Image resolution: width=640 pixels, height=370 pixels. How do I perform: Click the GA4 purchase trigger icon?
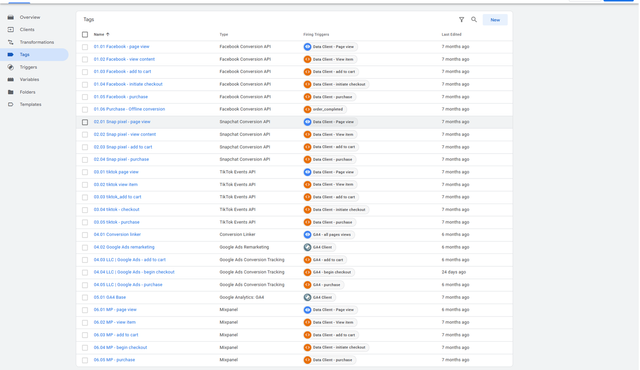(307, 285)
